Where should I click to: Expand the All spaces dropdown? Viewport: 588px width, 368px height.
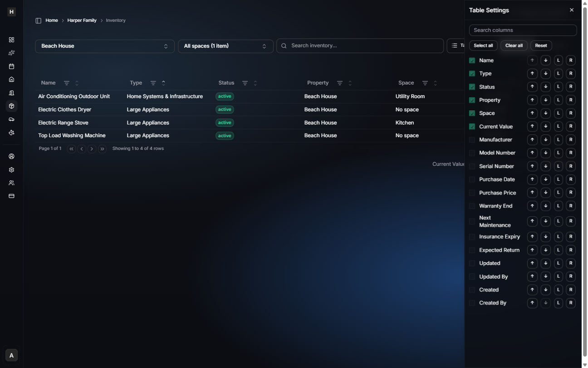click(225, 46)
